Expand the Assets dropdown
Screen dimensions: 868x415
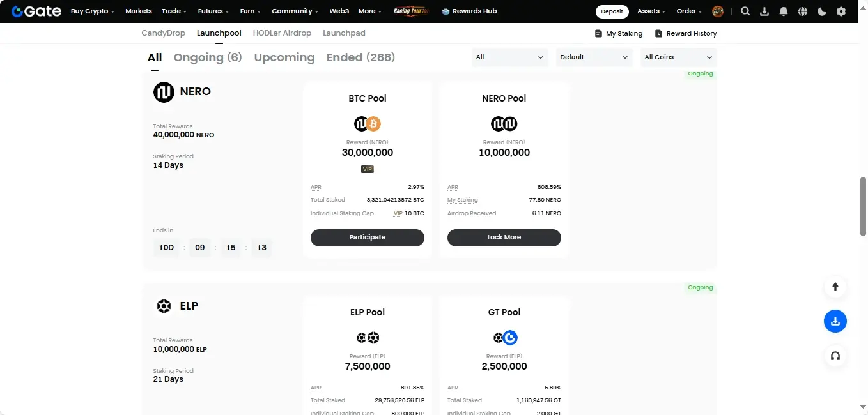(651, 11)
